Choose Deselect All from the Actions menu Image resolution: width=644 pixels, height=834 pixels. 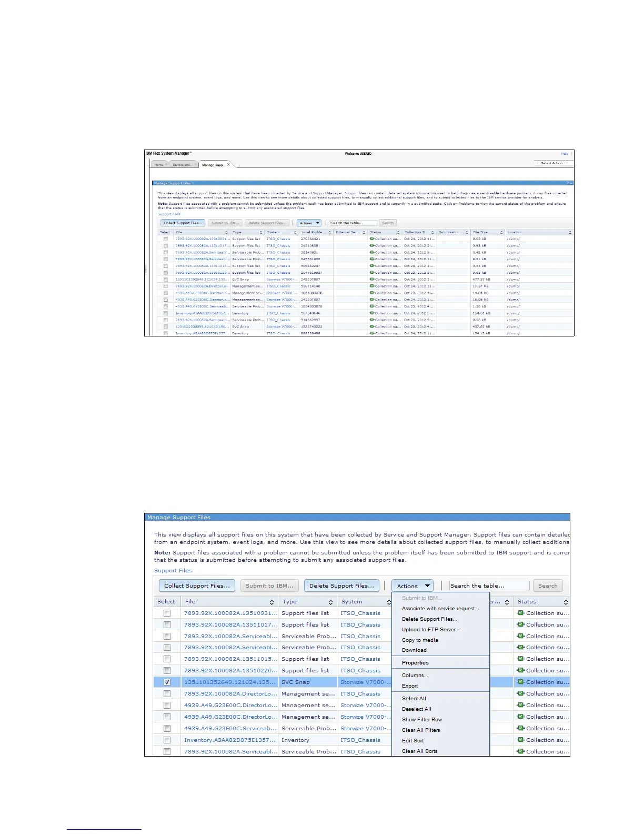pos(417,709)
